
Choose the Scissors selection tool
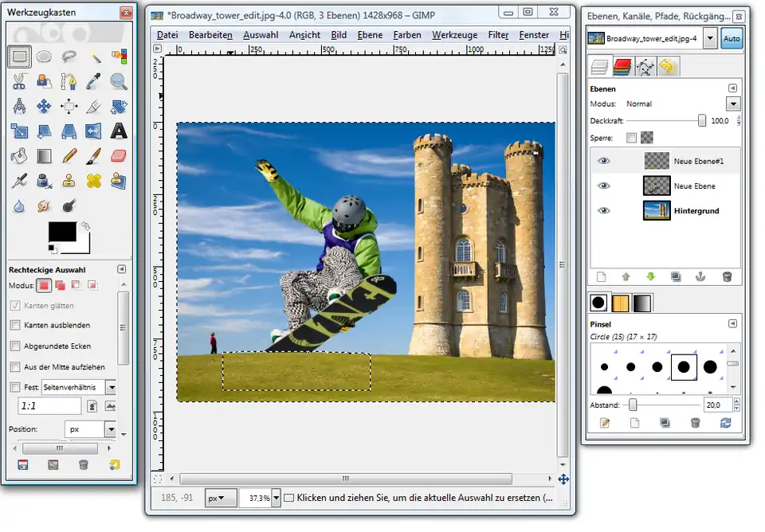click(x=20, y=80)
